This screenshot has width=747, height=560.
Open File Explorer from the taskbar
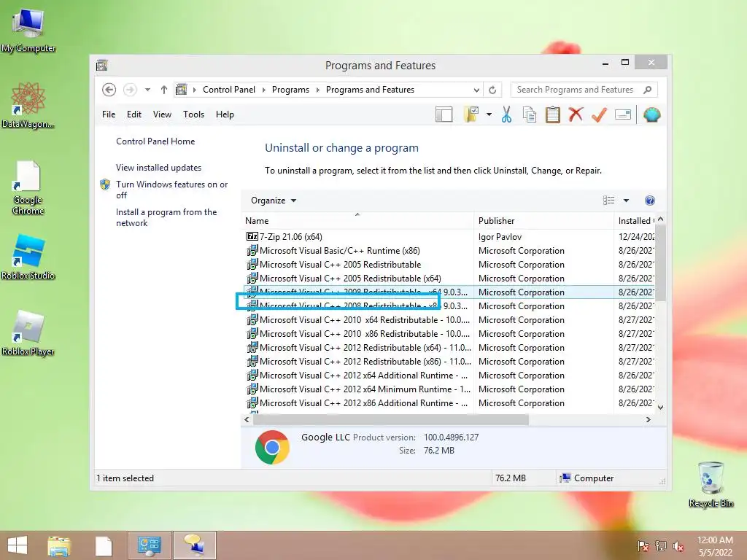(x=59, y=545)
